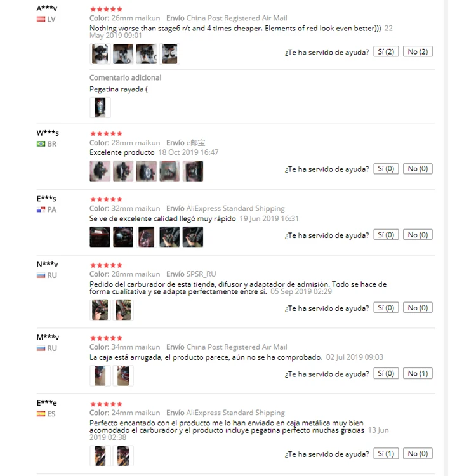
Task: Vote Sí (0) on N***v's carburador review
Action: pos(386,308)
